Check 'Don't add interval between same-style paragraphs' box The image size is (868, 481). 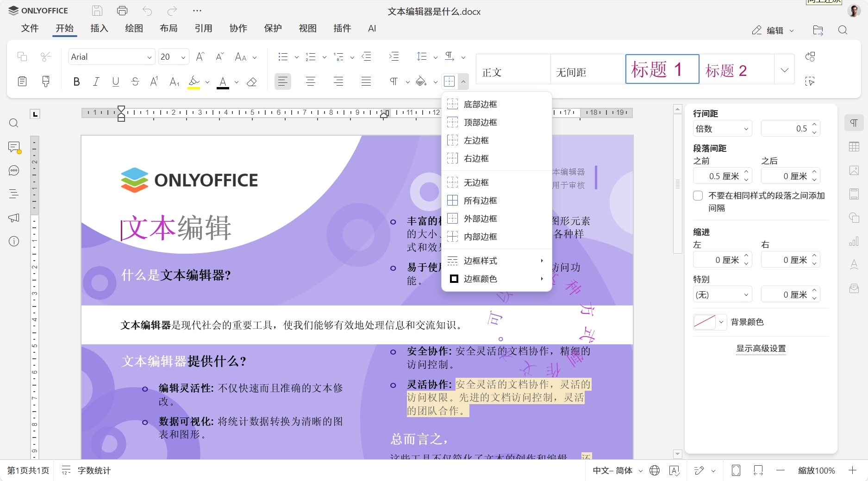coord(698,195)
